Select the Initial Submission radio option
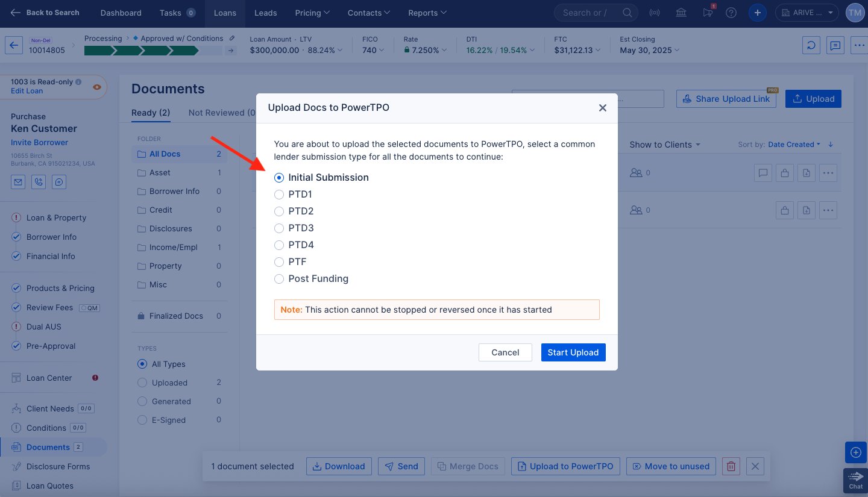 (x=279, y=178)
